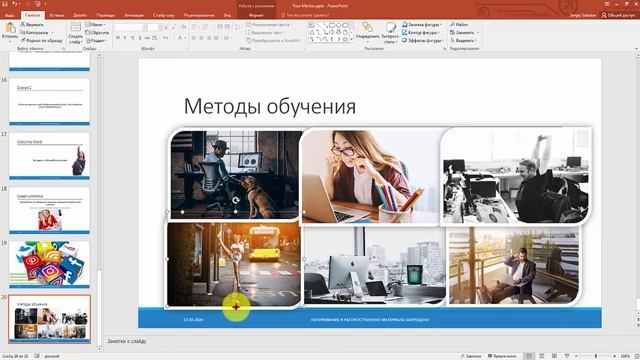
Task: Click rotation handle on selected picture
Action: [236, 200]
